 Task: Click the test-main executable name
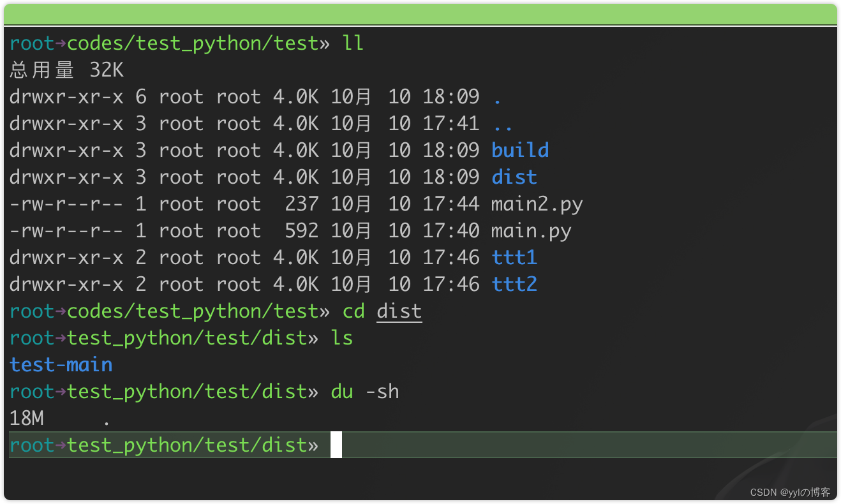tap(61, 364)
